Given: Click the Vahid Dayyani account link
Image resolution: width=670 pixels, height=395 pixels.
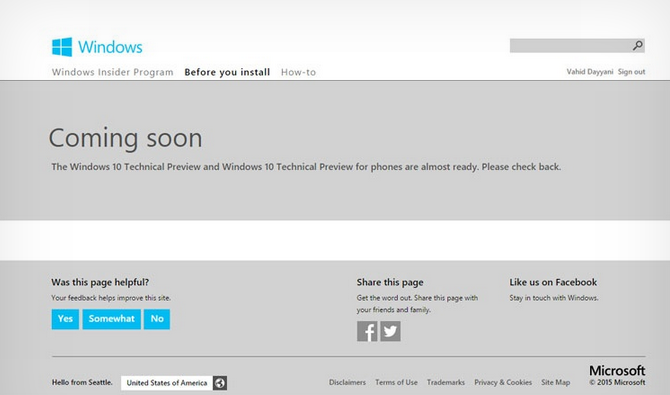Looking at the screenshot, I should click(590, 71).
